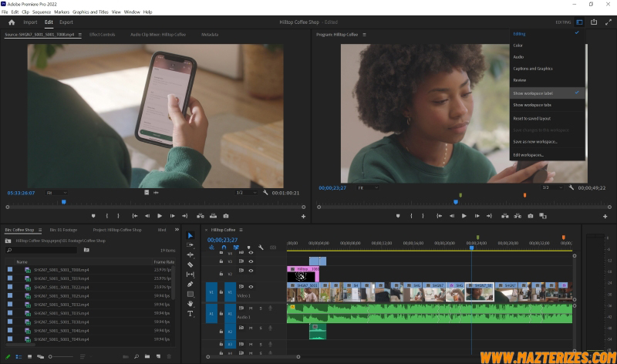Open Source Monitor zoom level Fit dropdown
617x364 pixels.
point(56,193)
